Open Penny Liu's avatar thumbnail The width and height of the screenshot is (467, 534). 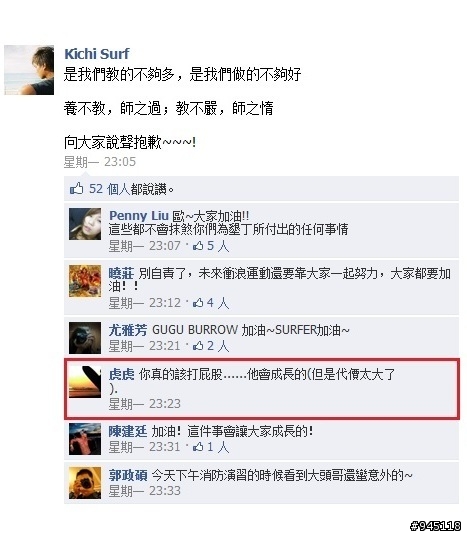tap(85, 224)
